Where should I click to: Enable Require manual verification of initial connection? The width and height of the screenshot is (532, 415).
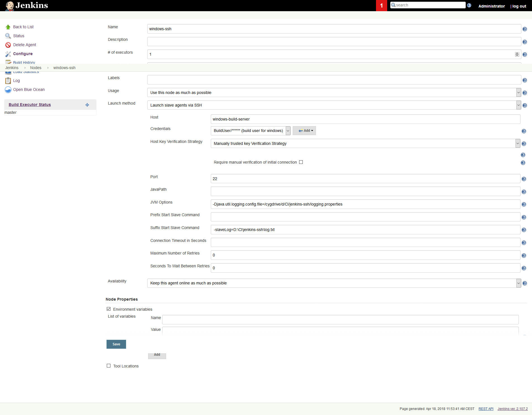pos(301,162)
